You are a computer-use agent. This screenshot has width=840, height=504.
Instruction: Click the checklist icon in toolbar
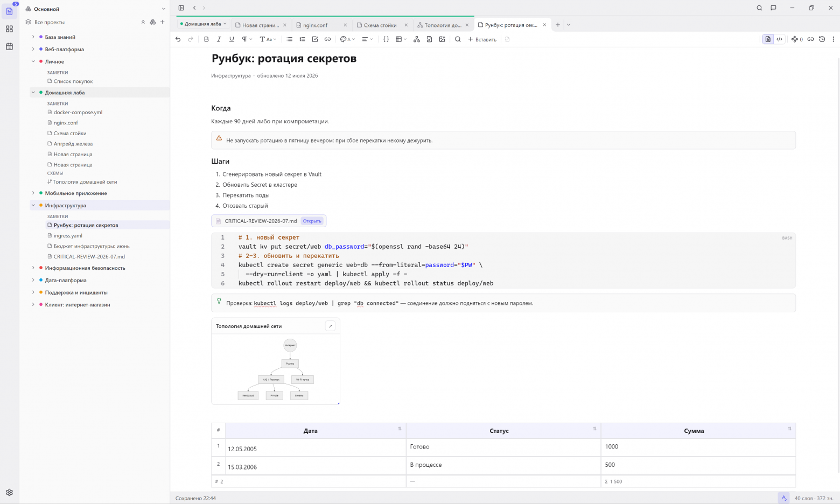pos(315,39)
